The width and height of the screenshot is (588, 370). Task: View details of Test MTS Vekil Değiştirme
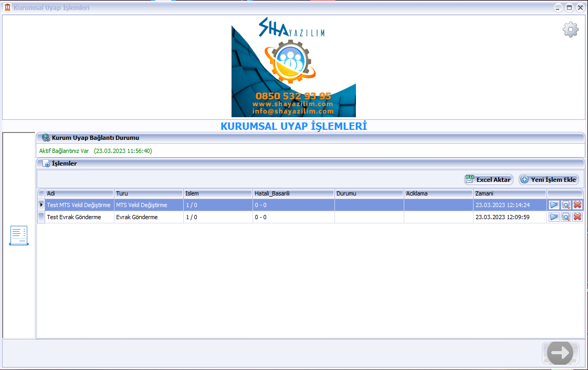[x=566, y=205]
